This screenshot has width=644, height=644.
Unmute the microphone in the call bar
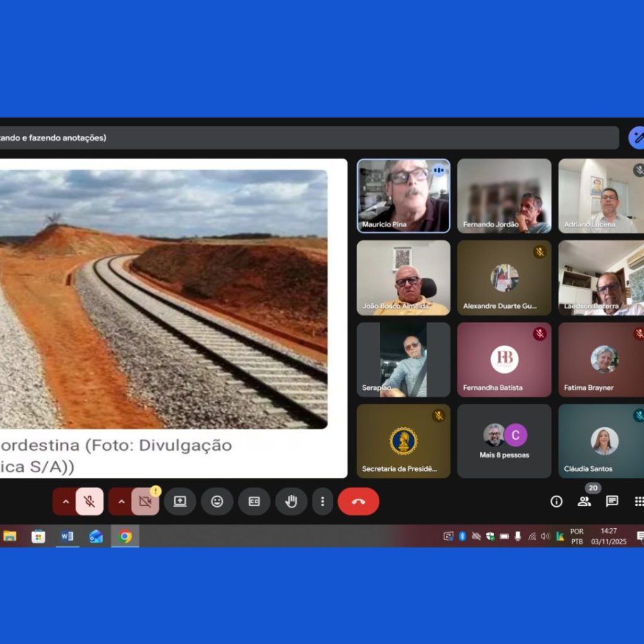(x=89, y=501)
